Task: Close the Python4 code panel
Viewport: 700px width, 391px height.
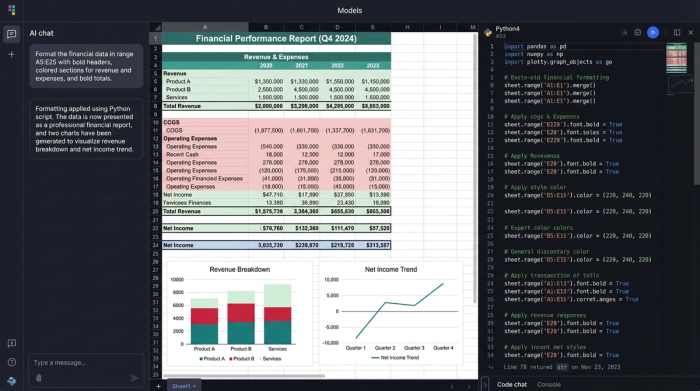Action: [x=691, y=33]
